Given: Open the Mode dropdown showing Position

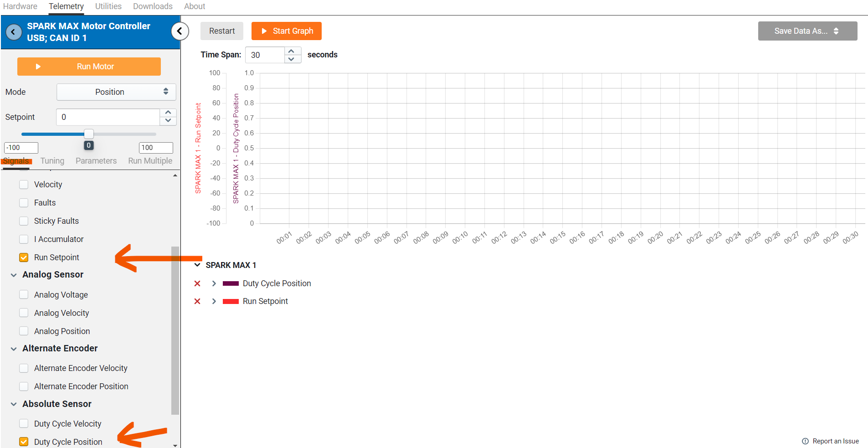Looking at the screenshot, I should click(116, 92).
